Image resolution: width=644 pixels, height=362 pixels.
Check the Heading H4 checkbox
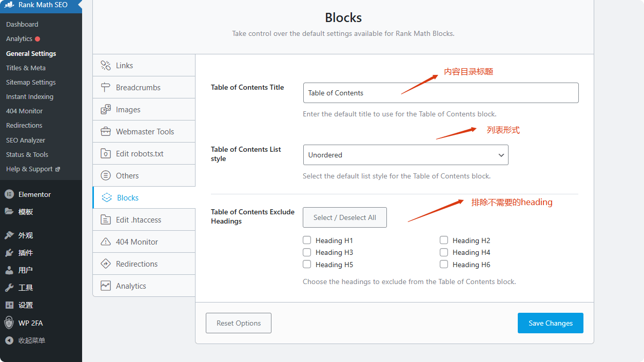tap(444, 252)
